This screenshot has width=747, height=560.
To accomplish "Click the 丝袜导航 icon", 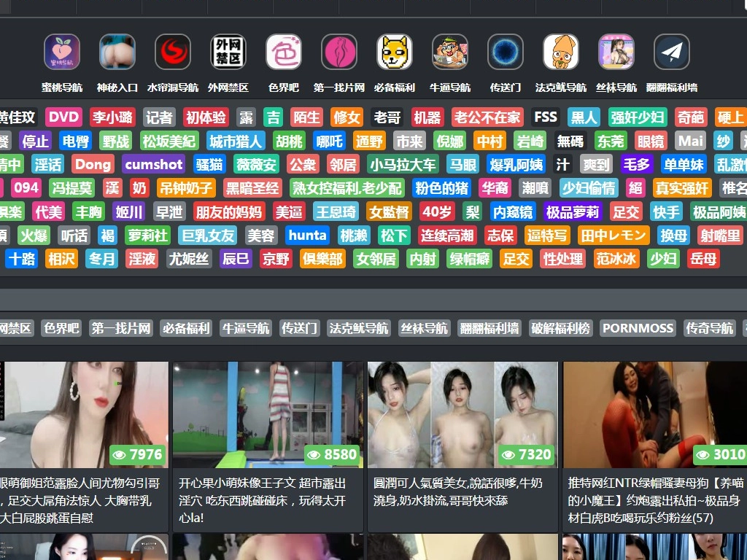I will [x=616, y=52].
